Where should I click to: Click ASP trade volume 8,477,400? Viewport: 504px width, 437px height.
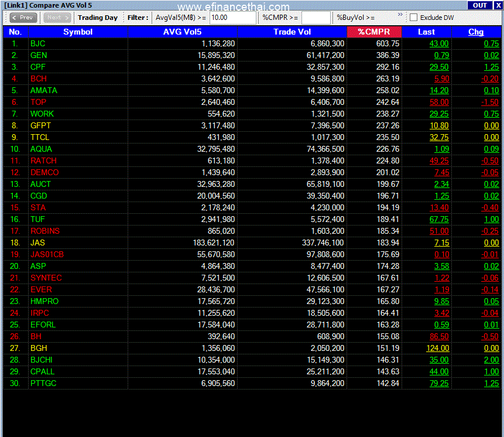(x=327, y=267)
